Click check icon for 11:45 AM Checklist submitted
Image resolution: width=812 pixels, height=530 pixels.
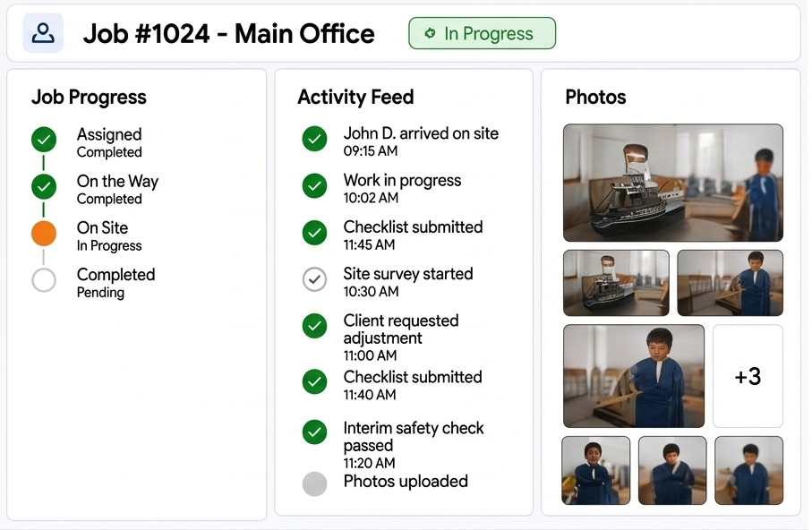tap(314, 232)
